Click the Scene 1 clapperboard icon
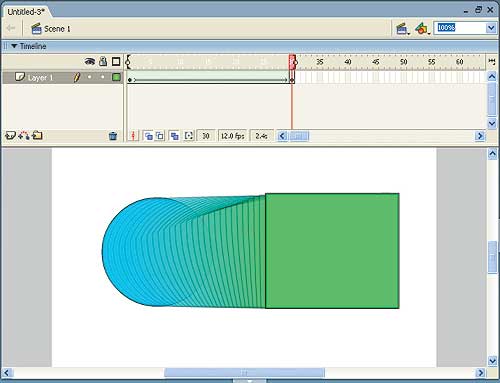The image size is (500, 383). [x=36, y=29]
